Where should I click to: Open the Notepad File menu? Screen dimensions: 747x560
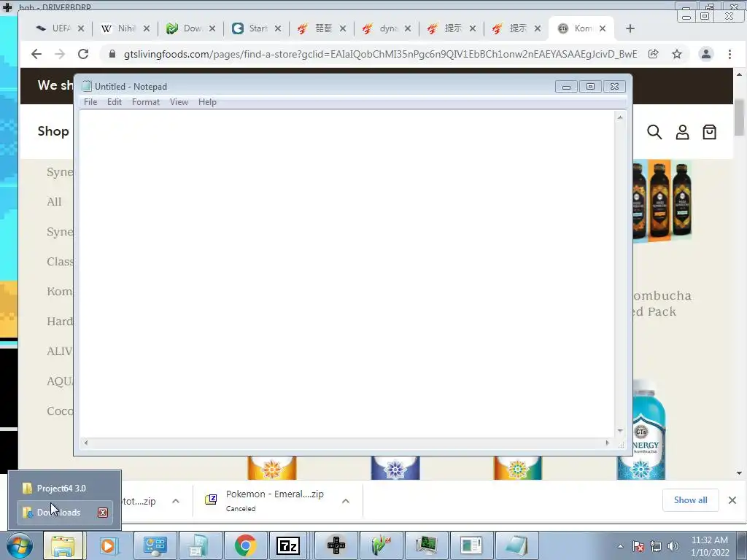90,102
